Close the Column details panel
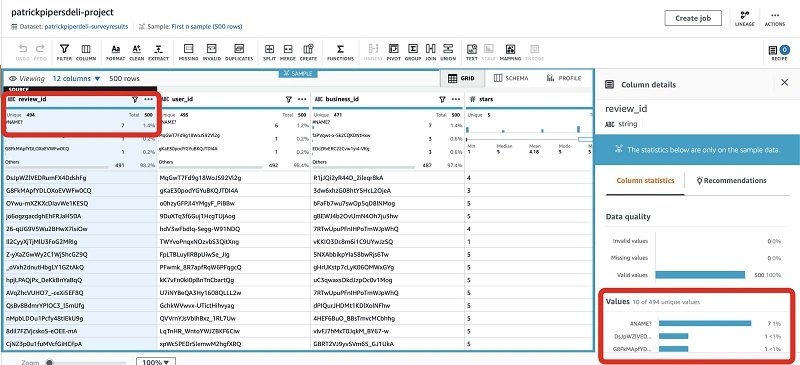The height and width of the screenshot is (365, 800). click(785, 83)
